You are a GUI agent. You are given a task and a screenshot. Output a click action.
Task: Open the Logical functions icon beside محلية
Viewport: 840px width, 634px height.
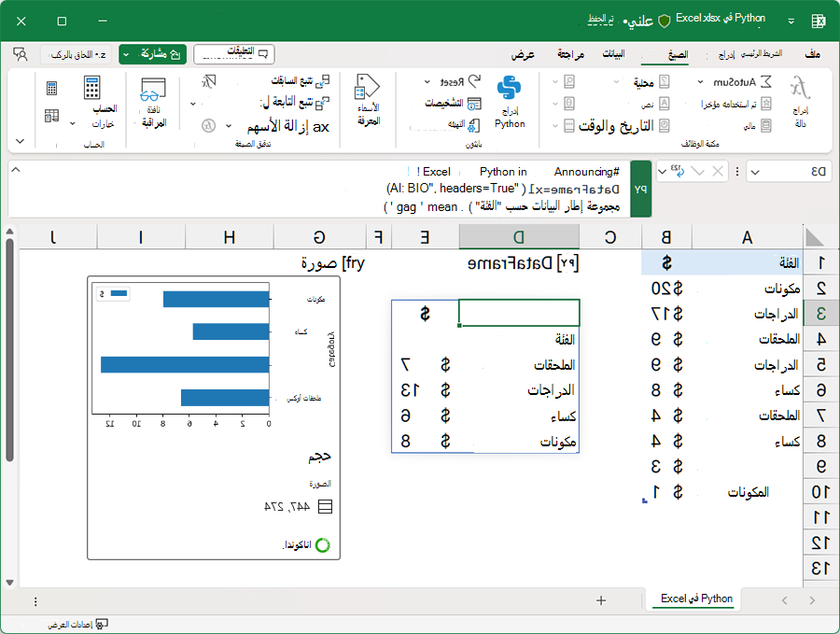coord(665,82)
